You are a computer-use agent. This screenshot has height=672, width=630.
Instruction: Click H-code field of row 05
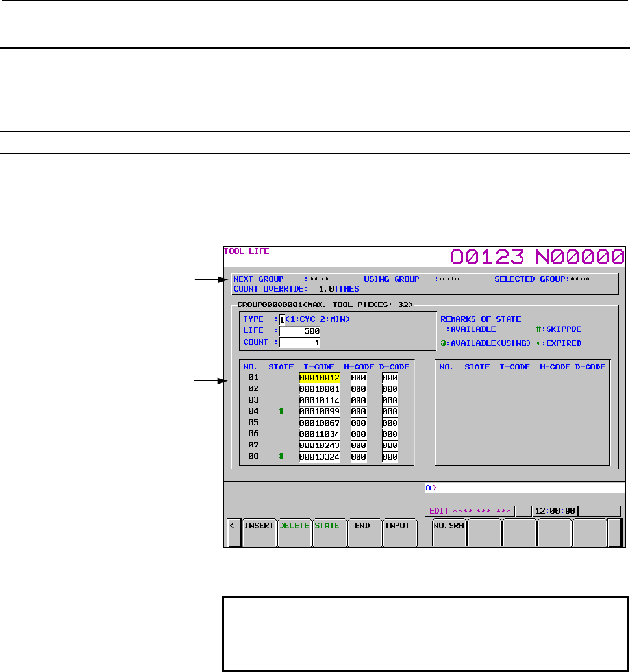pos(359,423)
